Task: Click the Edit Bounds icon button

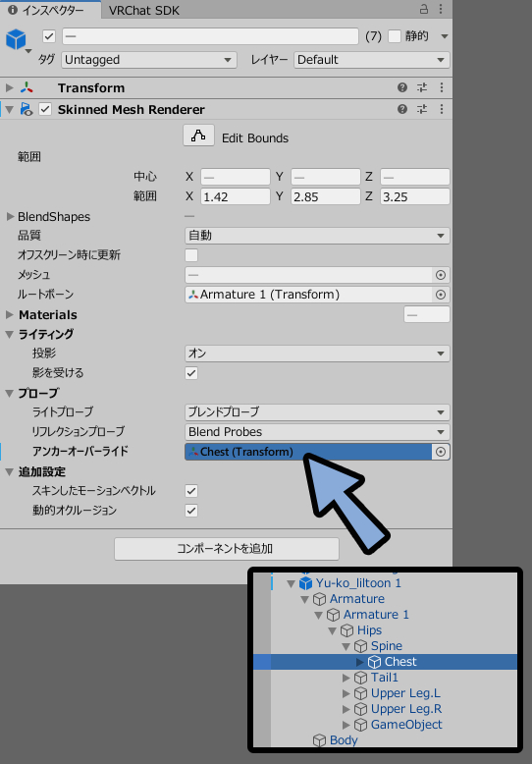Action: click(x=198, y=136)
